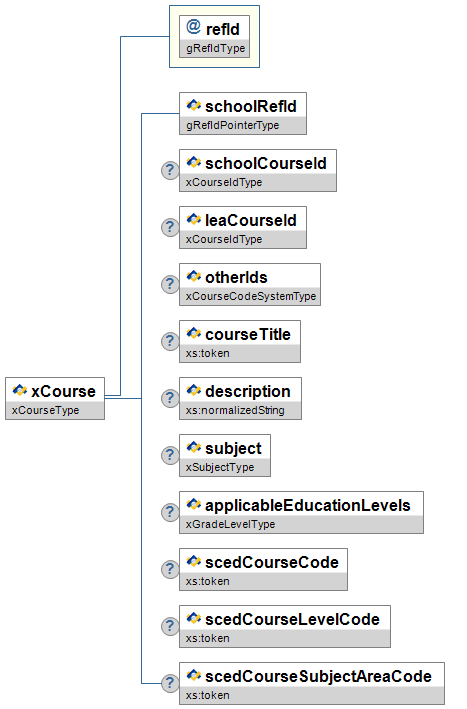Click the question mark icon by scedCourseCode
467x709 pixels.
pos(170,569)
